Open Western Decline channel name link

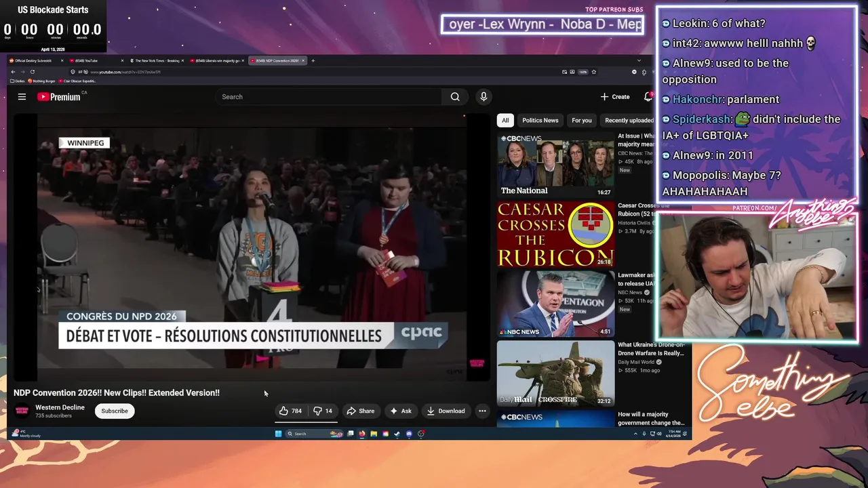[60, 407]
